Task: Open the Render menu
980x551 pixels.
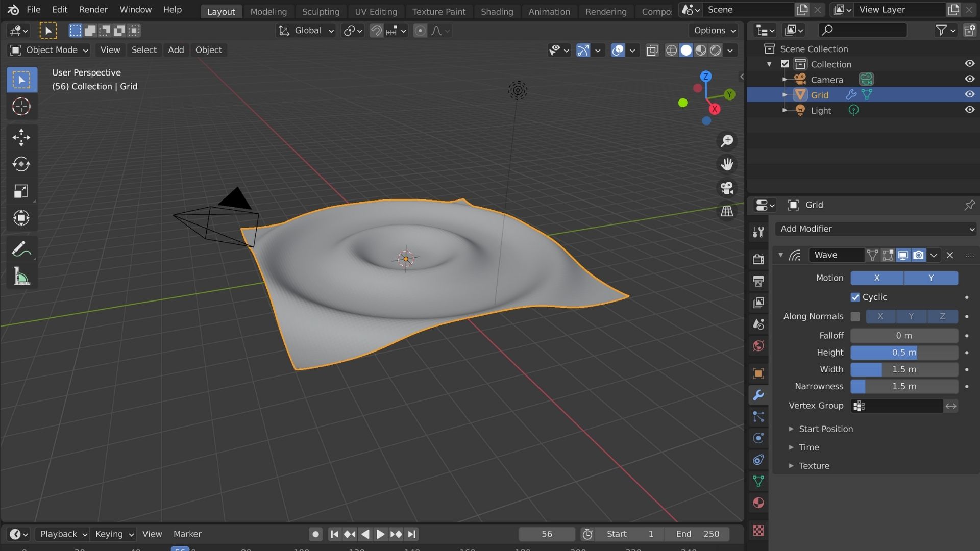Action: [x=93, y=9]
